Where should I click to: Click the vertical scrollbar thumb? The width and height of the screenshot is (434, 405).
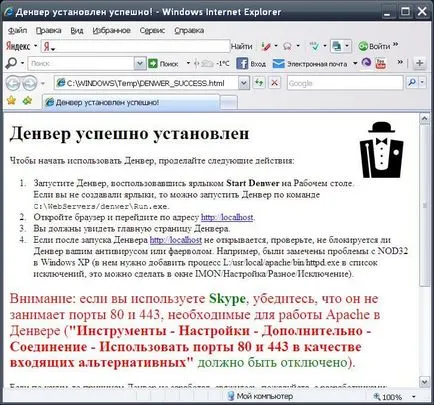coord(424,205)
